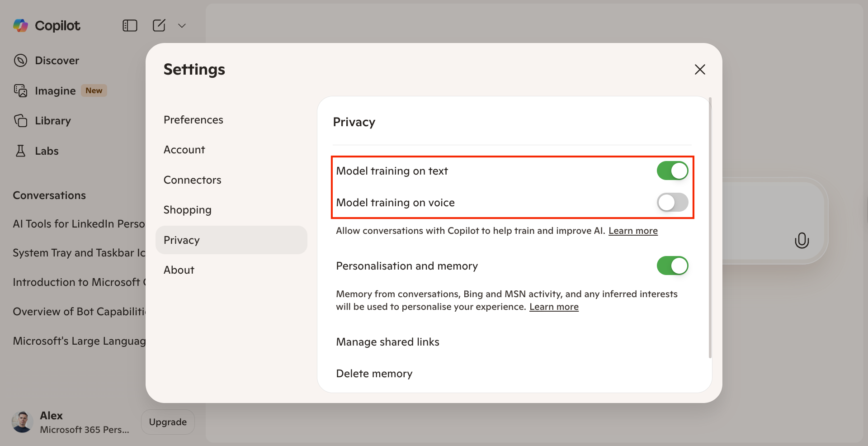Viewport: 868px width, 446px height.
Task: Click Learn more about personalisation memory
Action: tap(554, 307)
